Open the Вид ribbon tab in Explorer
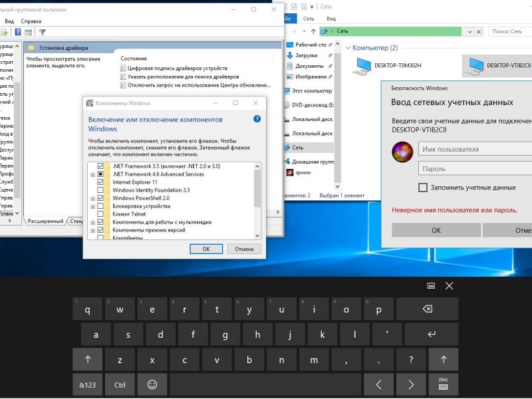The height and width of the screenshot is (399, 532). (x=331, y=19)
